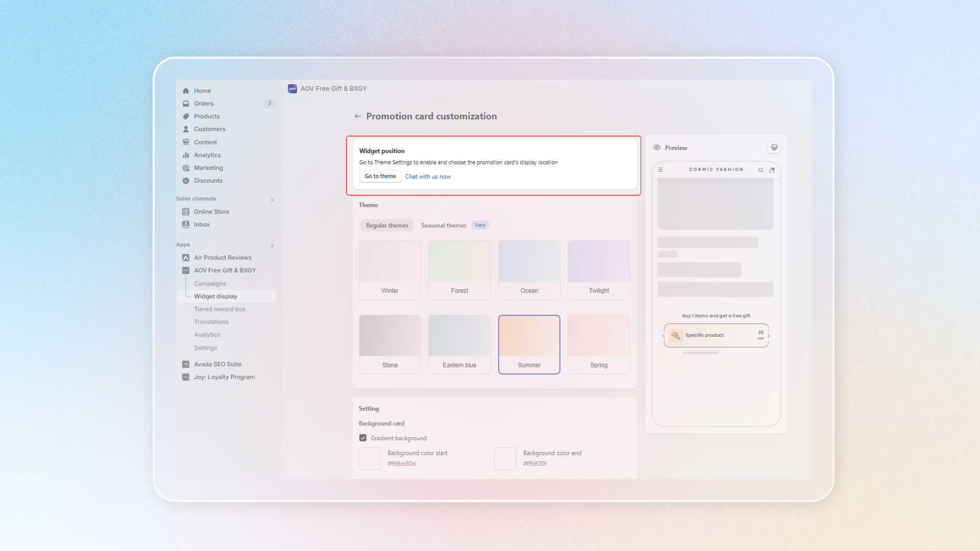Image resolution: width=980 pixels, height=551 pixels.
Task: Click the Home icon in sidebar
Action: pos(186,91)
